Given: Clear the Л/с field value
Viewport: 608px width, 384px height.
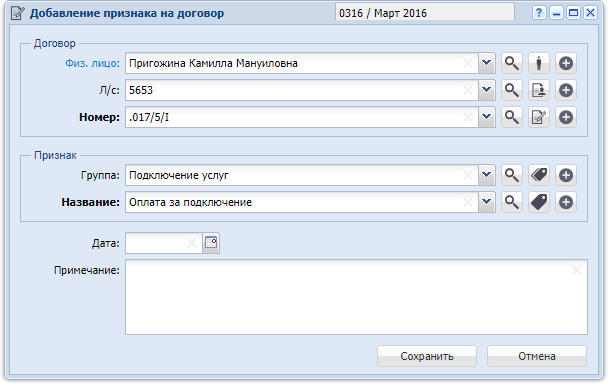Looking at the screenshot, I should coord(468,90).
